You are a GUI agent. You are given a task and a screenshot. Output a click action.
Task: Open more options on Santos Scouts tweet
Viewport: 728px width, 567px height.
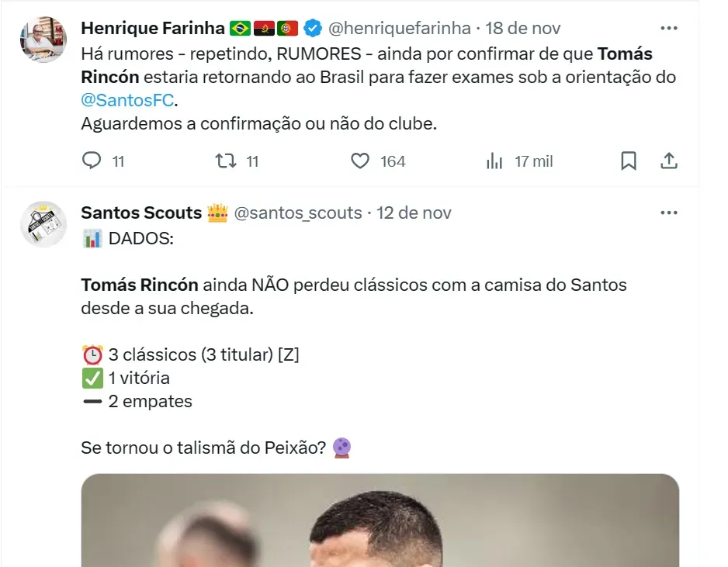coord(668,213)
